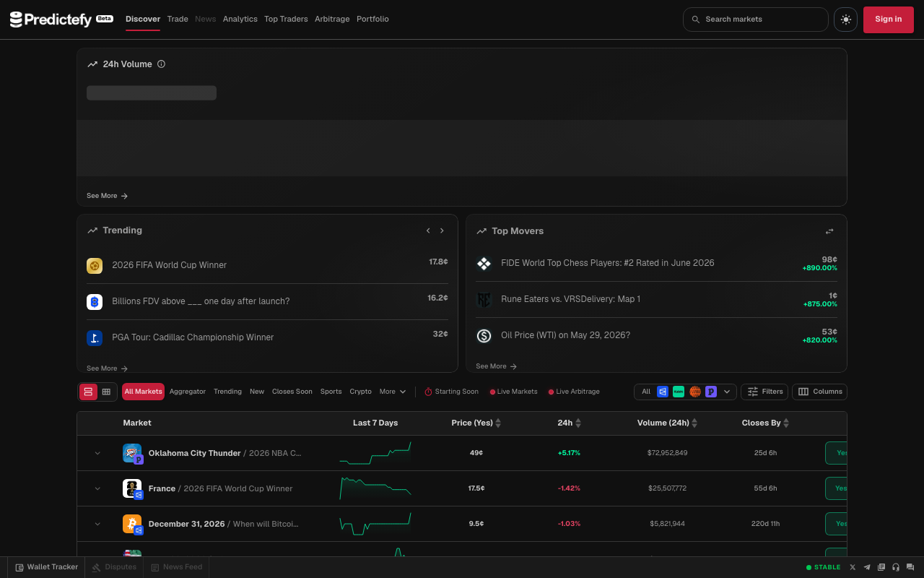Open the Telegram icon in footer
The image size is (924, 578).
(x=867, y=567)
